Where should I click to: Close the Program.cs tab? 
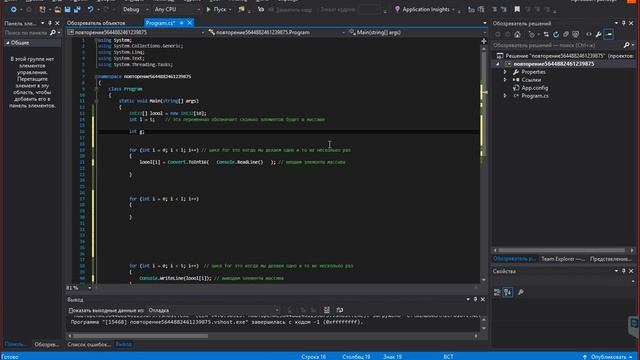pyautogui.click(x=190, y=23)
